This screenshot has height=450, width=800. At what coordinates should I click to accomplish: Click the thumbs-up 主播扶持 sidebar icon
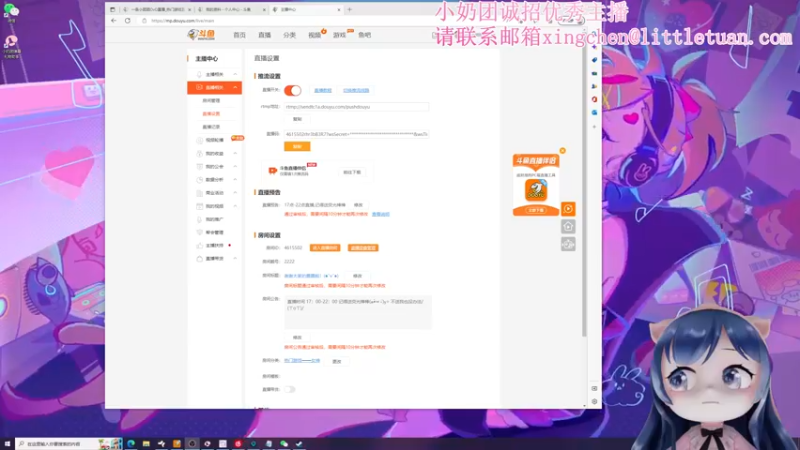[199, 245]
